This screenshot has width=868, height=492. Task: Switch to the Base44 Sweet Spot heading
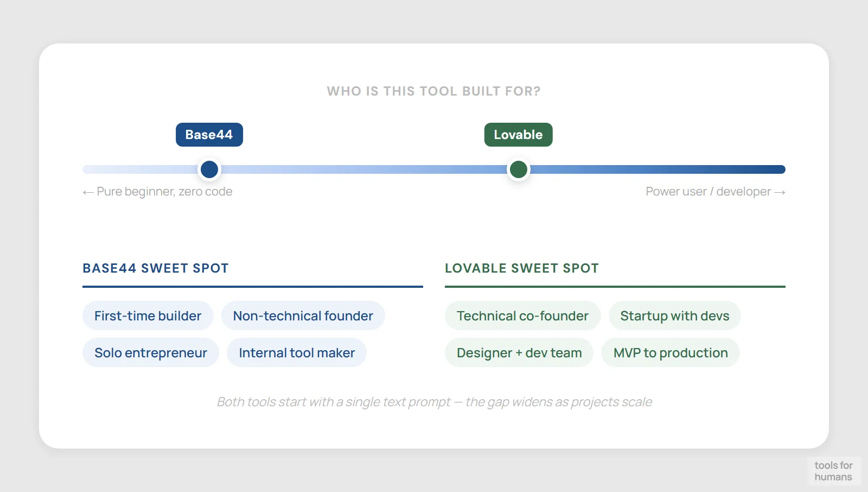click(x=155, y=268)
